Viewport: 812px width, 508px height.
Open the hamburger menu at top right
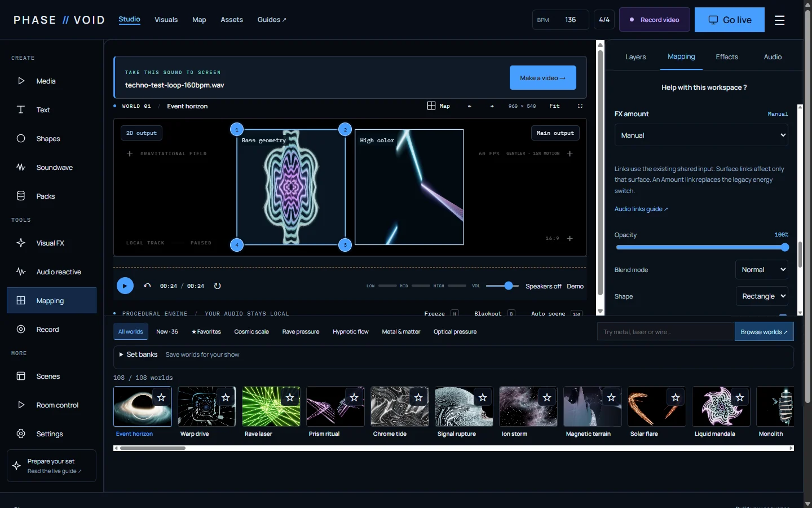780,20
